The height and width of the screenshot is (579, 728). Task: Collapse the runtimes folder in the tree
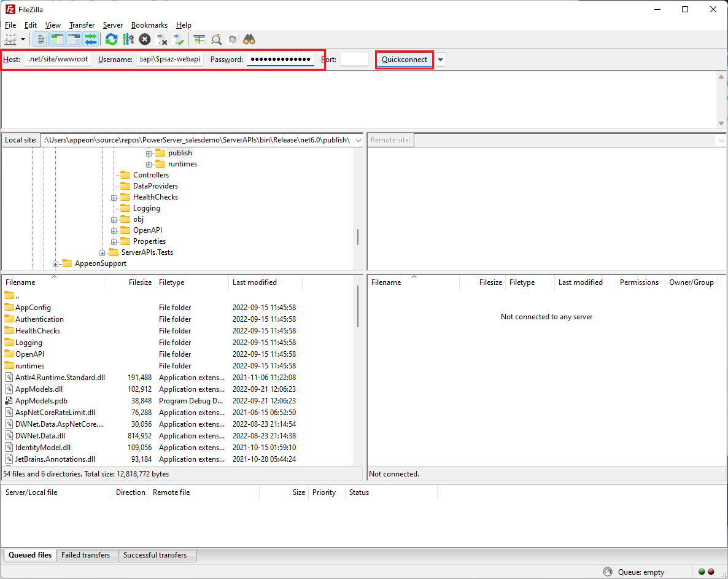[x=149, y=163]
